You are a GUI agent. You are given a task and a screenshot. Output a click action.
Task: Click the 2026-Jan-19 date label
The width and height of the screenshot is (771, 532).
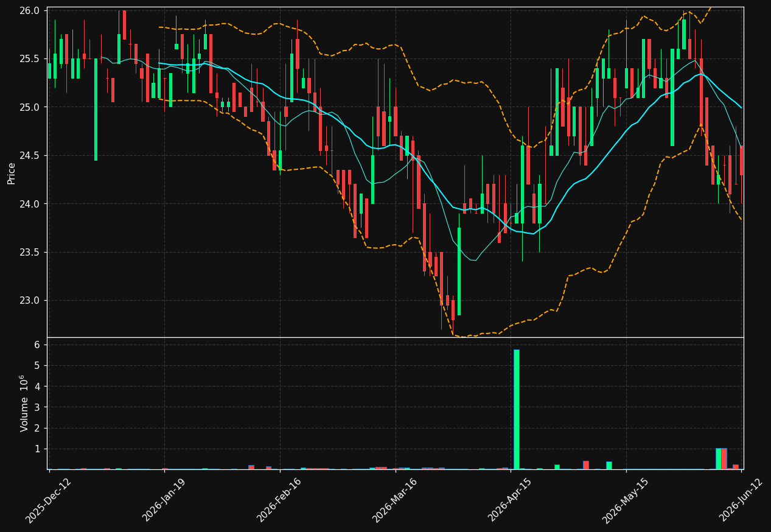click(x=164, y=500)
